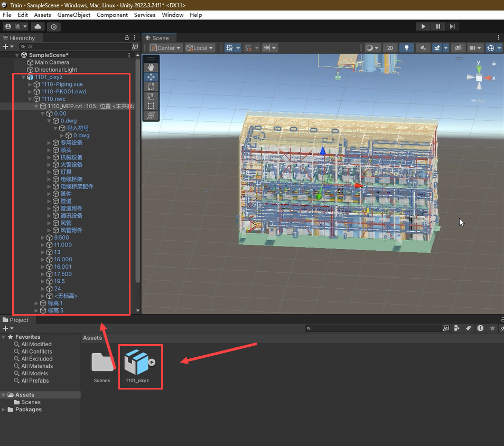This screenshot has width=504, height=446.
Task: Toggle scene audio mute
Action: coord(422,48)
